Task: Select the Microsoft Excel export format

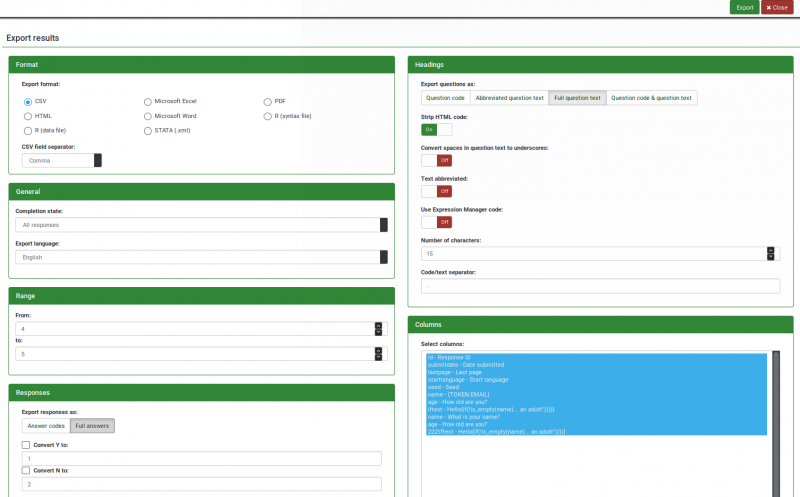Action: [x=149, y=102]
